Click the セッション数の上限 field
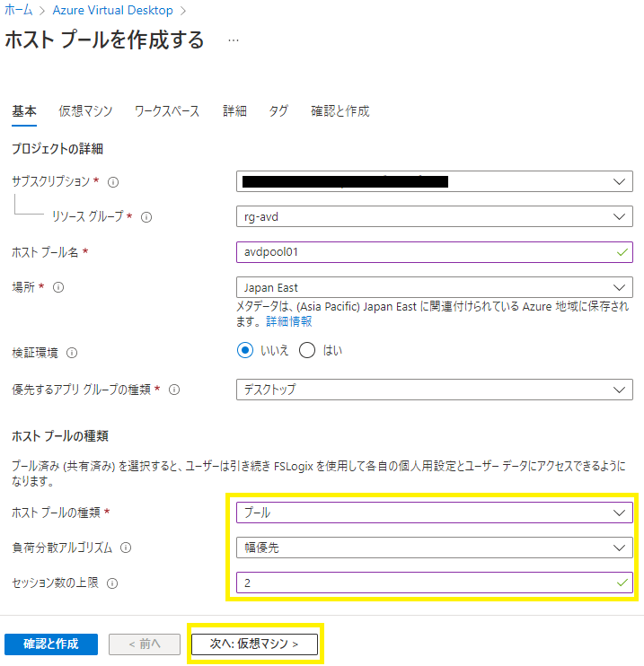Viewport: 644px width, 666px height. pos(435,583)
